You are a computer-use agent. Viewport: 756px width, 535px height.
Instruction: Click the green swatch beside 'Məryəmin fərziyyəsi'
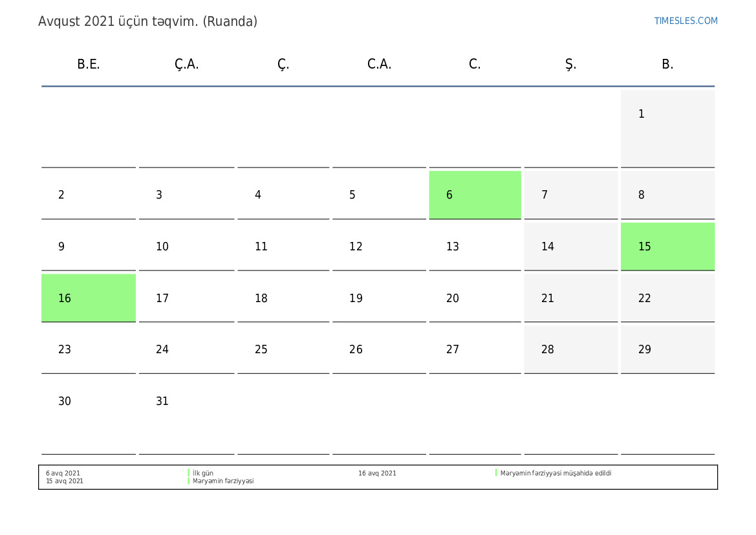189,481
